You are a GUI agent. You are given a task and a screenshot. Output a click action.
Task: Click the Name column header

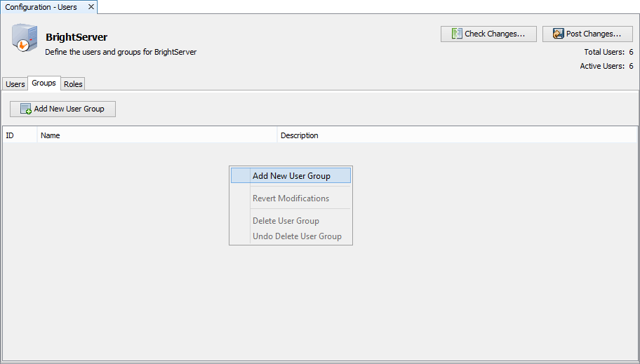[x=157, y=135]
